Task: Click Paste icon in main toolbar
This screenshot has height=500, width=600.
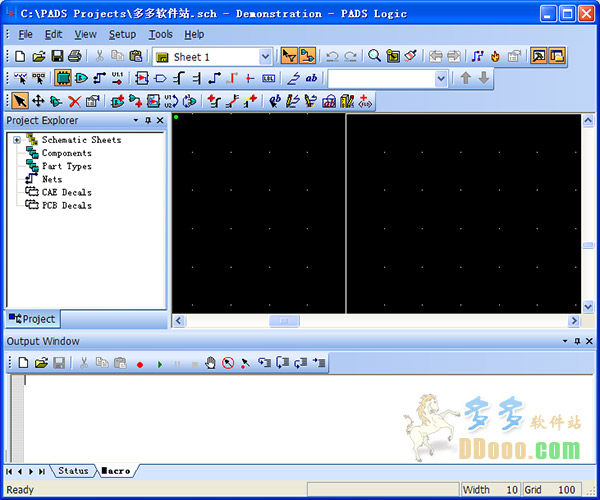Action: pyautogui.click(x=136, y=57)
